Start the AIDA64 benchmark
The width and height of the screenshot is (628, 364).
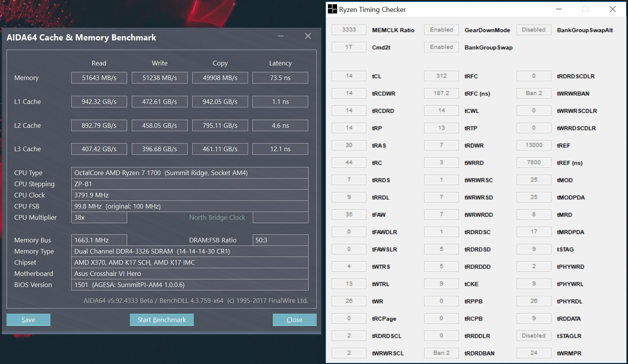point(162,320)
